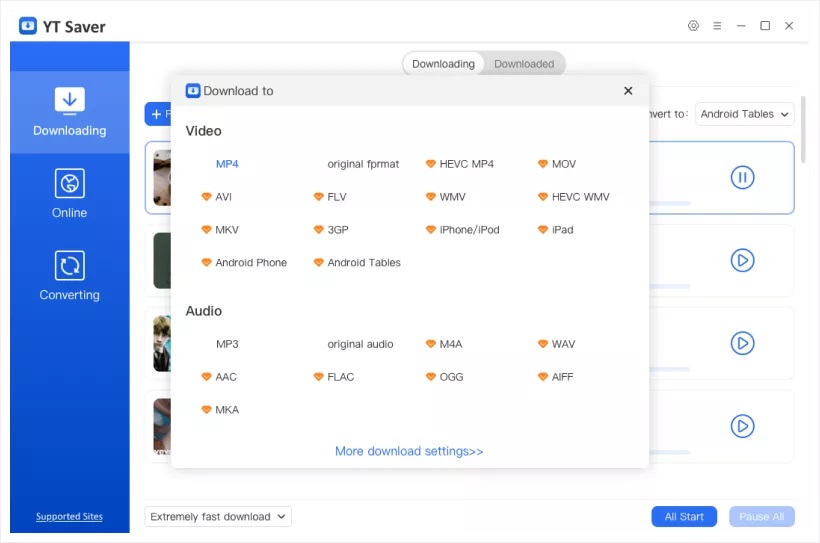
Task: Resume the second download item
Action: pos(742,260)
